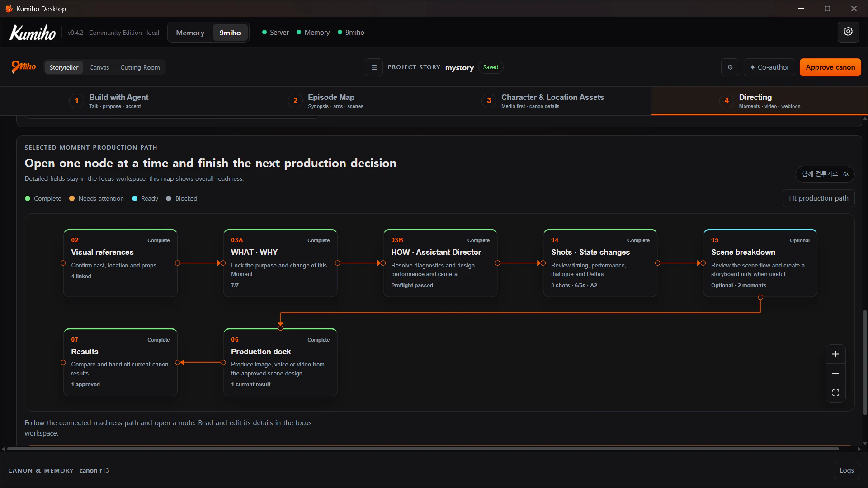Click the small gear beside the Co-author button
Image resolution: width=868 pixels, height=488 pixels.
pos(730,67)
